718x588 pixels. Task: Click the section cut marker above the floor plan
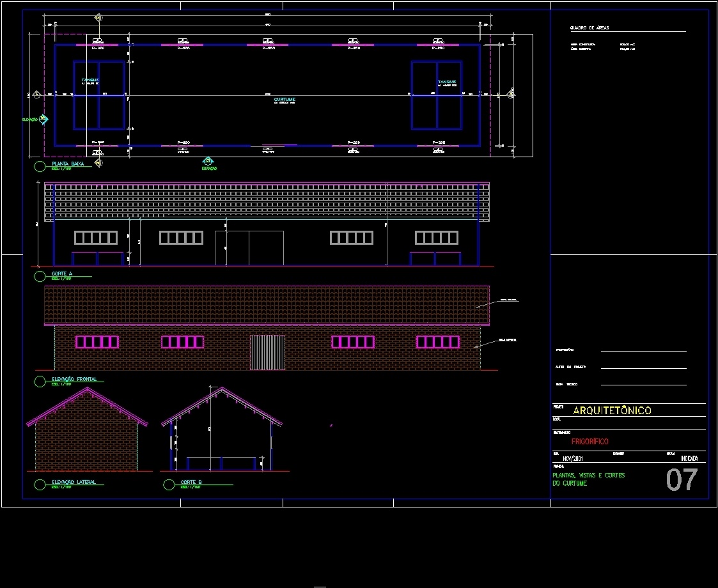(98, 17)
